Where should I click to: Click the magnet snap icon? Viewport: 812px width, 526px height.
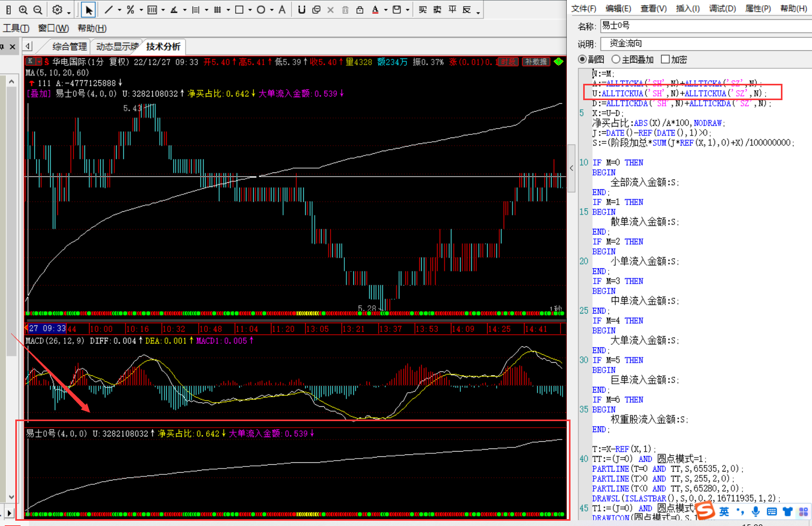point(302,9)
